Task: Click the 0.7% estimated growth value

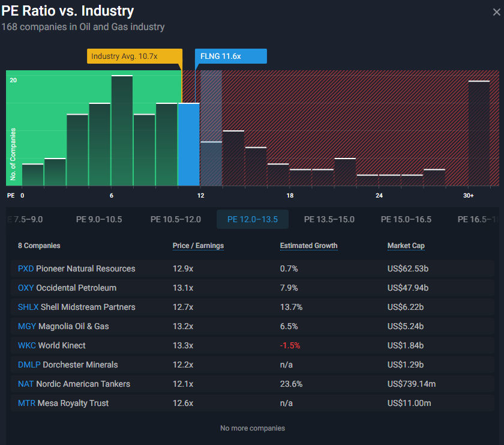Action: click(x=289, y=268)
